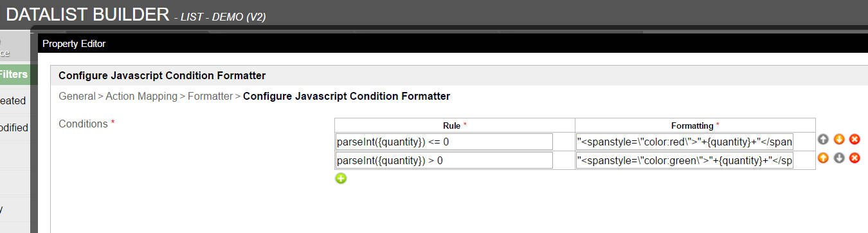
Task: Focus the color:red formatting field
Action: tap(685, 142)
